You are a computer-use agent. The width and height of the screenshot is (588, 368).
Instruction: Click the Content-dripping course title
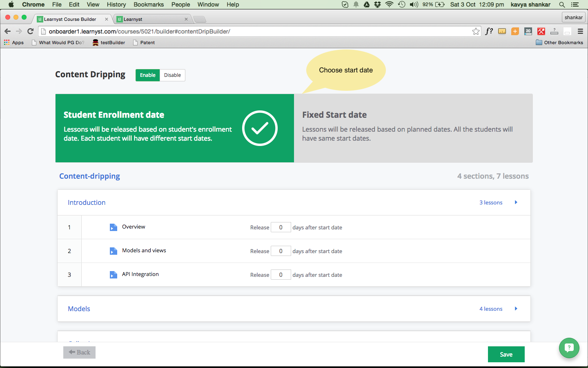[89, 176]
